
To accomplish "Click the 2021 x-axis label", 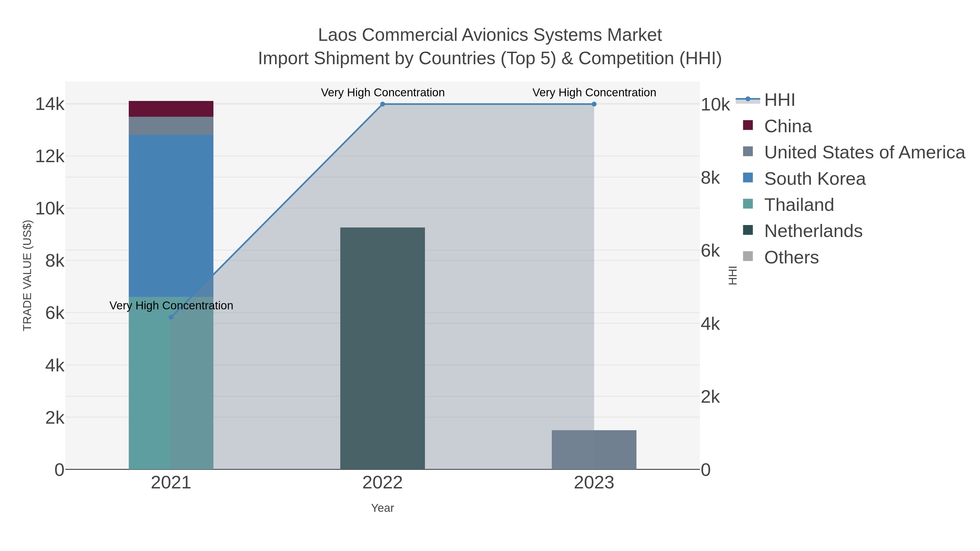I will [x=171, y=483].
